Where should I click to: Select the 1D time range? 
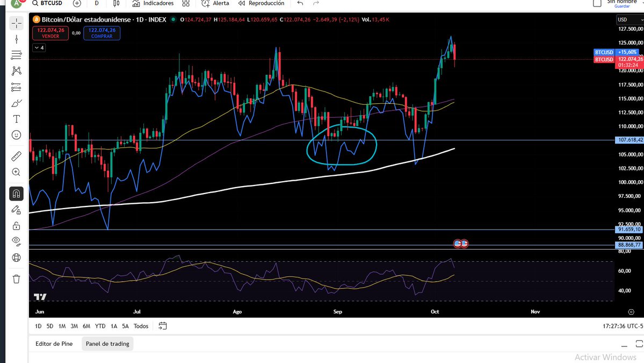[x=38, y=326]
